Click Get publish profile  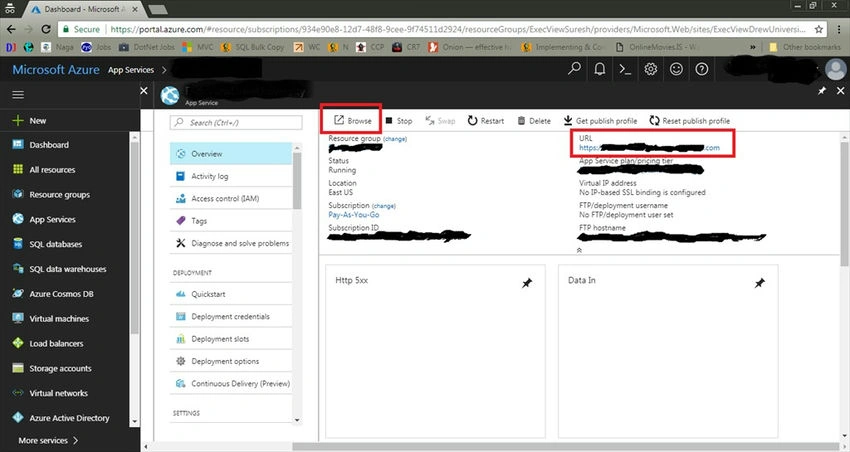point(600,121)
